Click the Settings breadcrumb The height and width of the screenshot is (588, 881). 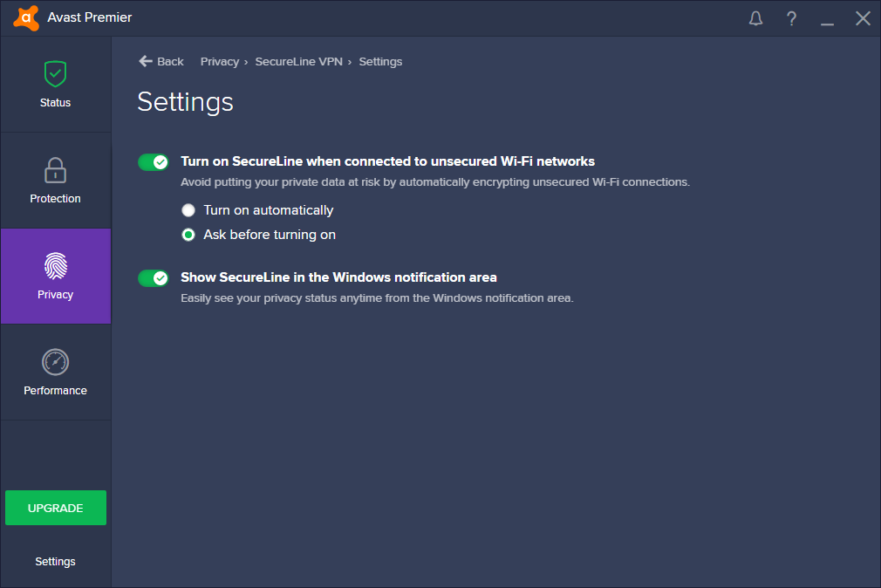[380, 62]
